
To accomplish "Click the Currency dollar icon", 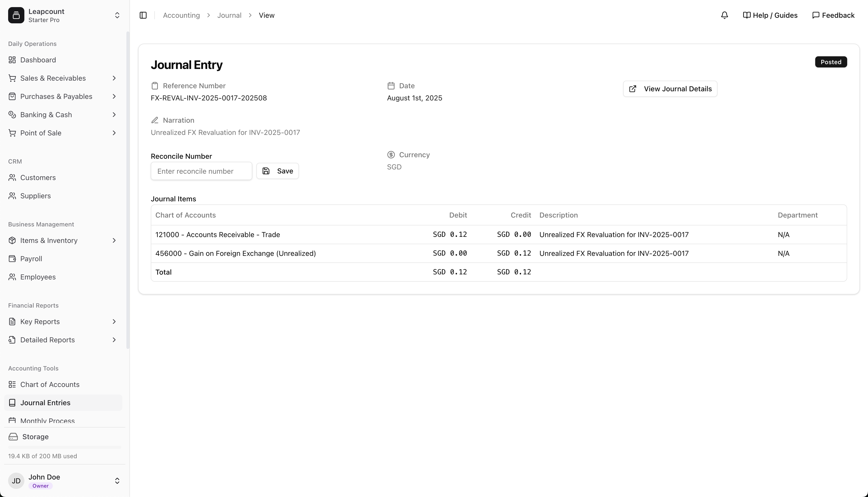I will 391,155.
